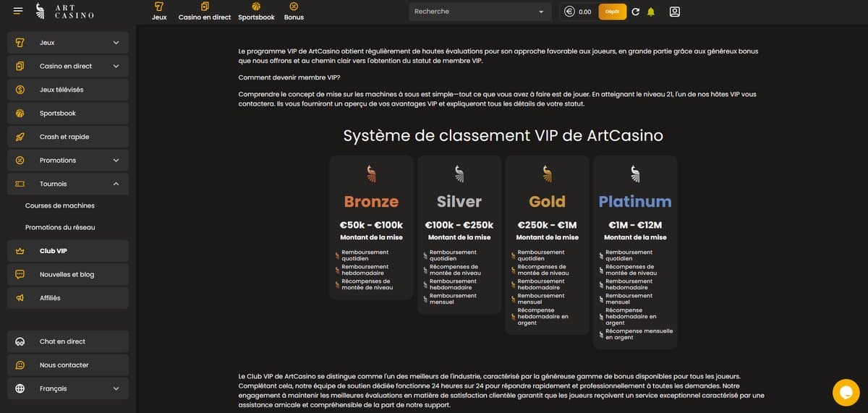Click the €250k - €1M amount
The image size is (868, 413).
[x=548, y=225]
